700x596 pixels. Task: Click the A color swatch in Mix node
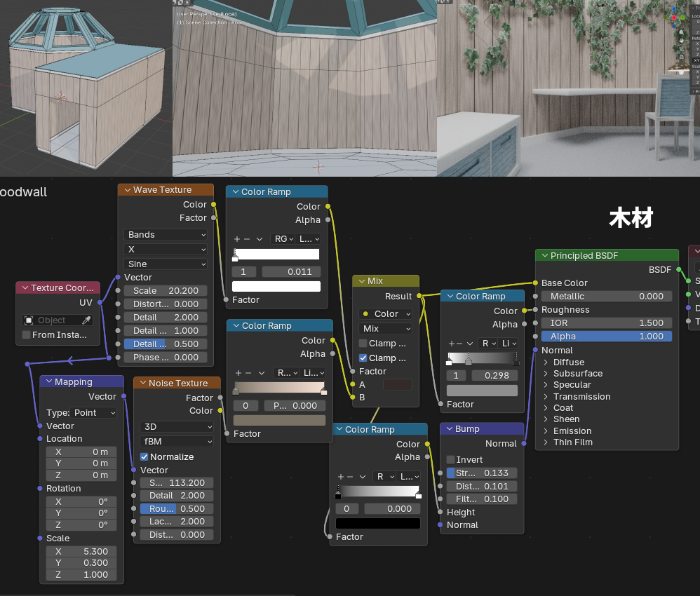[397, 385]
